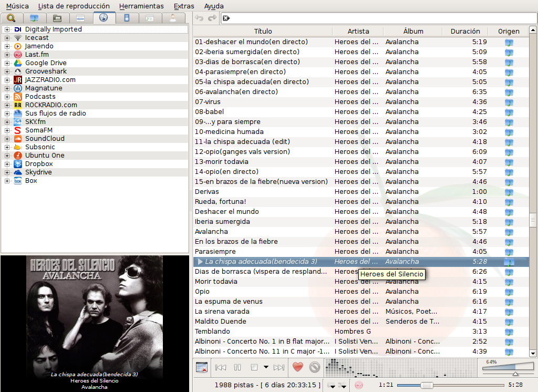
Task: Open the Library tab with music folder icon
Action: [34, 18]
